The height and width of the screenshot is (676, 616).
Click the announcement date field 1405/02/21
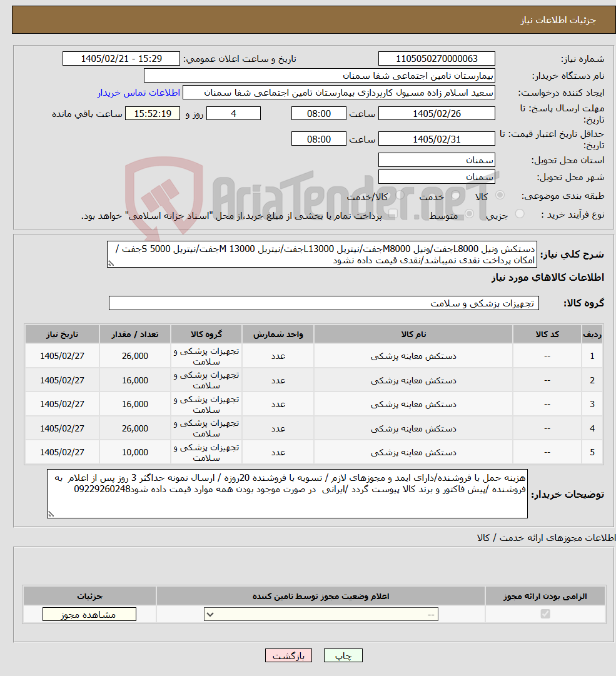pyautogui.click(x=121, y=59)
